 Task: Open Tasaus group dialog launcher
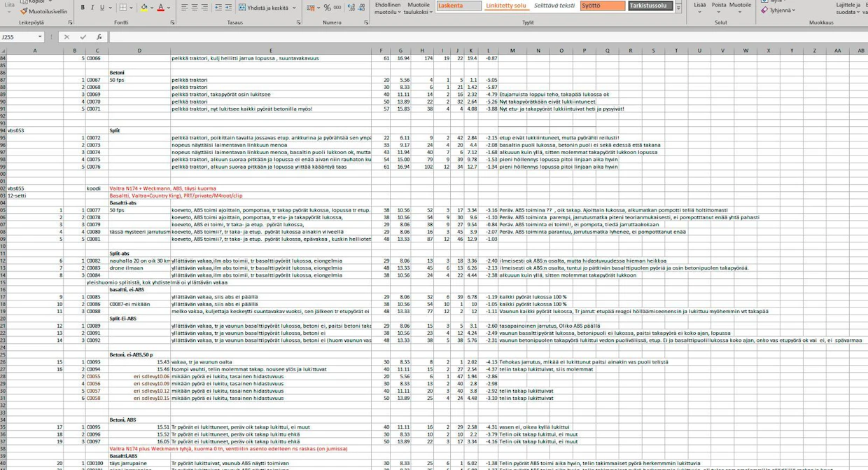click(298, 23)
